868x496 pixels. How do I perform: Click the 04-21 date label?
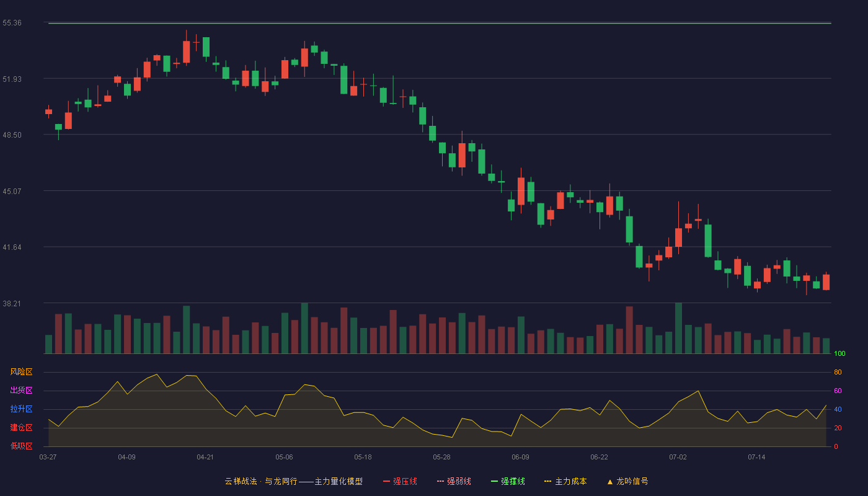(x=205, y=457)
